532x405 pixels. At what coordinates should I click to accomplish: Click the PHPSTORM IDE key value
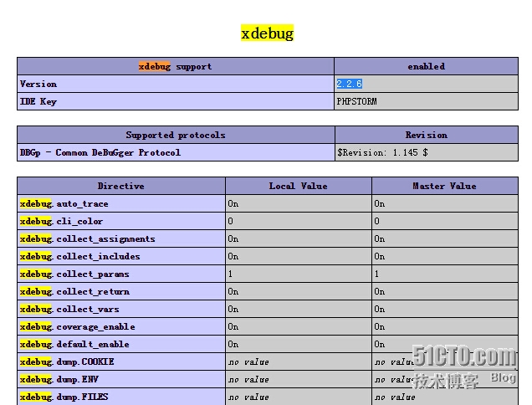356,101
